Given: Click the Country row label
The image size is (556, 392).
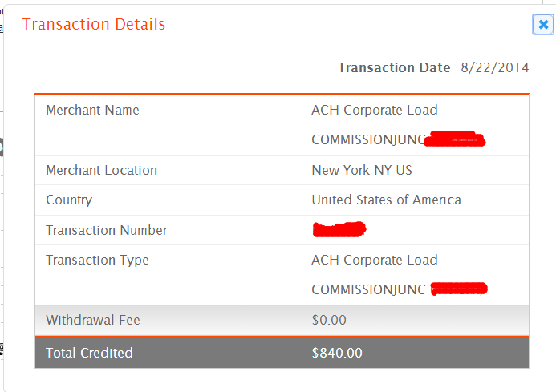Looking at the screenshot, I should pos(69,200).
